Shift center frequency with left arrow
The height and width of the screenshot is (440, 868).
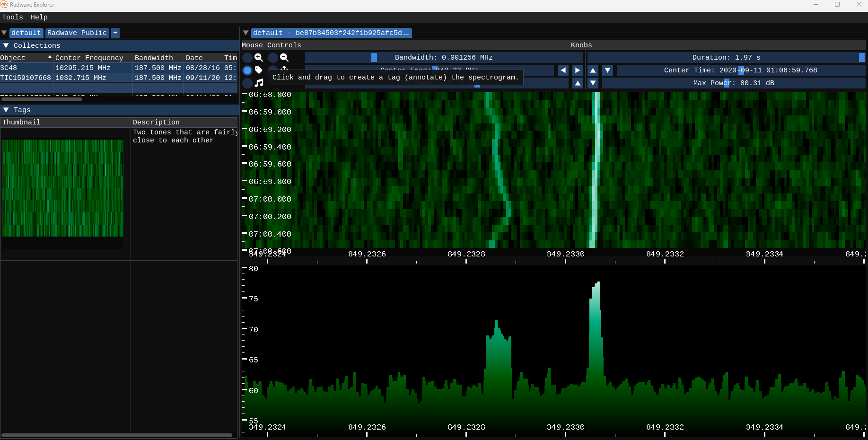click(x=563, y=70)
